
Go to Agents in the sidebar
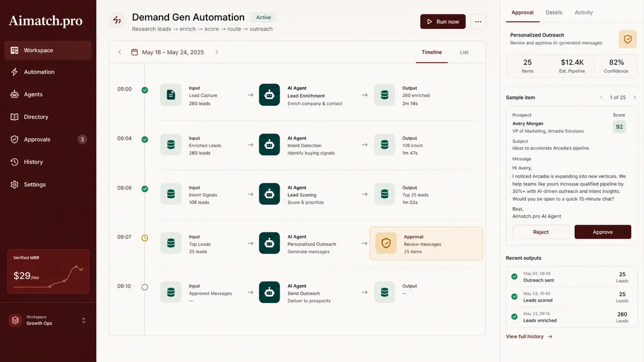(x=48, y=94)
